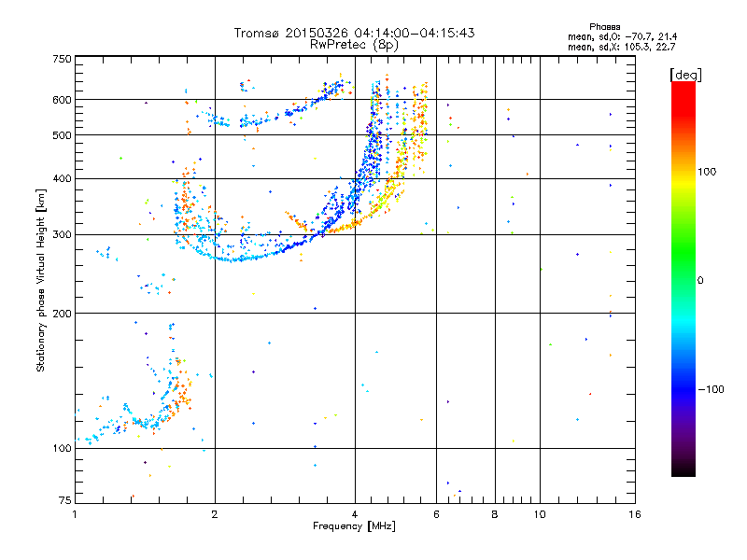Click the x-axis tick label '4'
Viewport: 747px width, 560px height.
[355, 514]
